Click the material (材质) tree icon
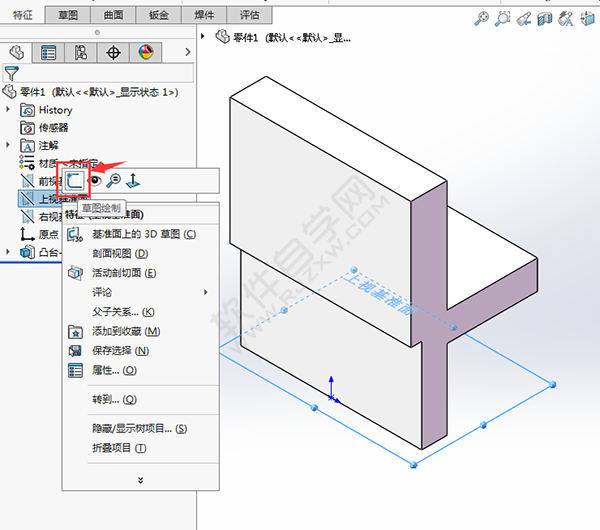The image size is (600, 530). pyautogui.click(x=27, y=162)
